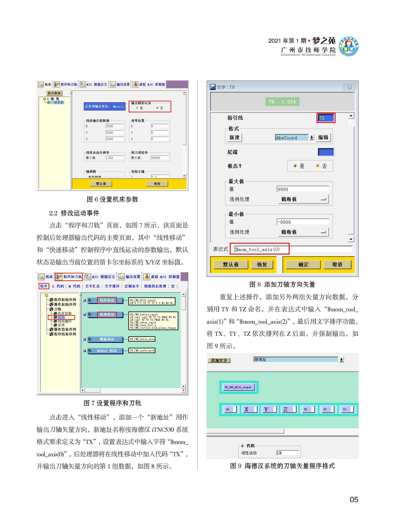This screenshot has width=395, height=532.
Task: Click 默认值 button in Figure 6 panel
Action: coord(101,183)
